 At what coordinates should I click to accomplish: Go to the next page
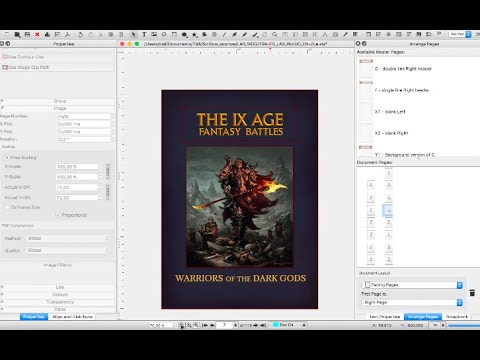[255, 325]
